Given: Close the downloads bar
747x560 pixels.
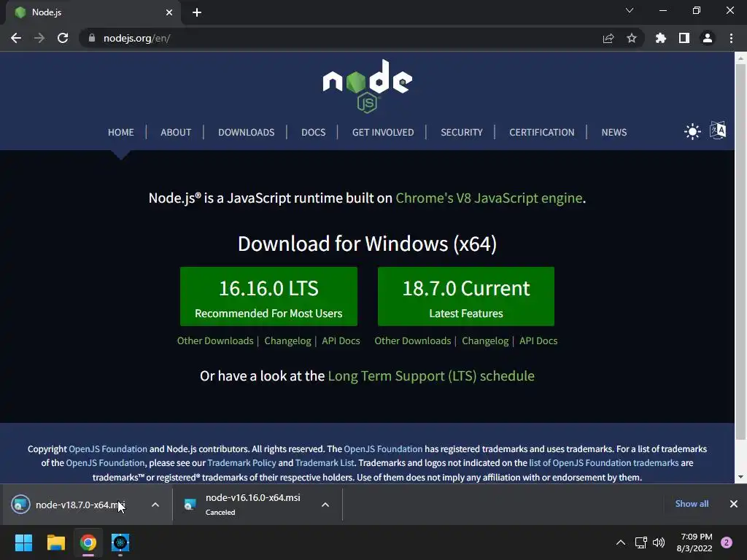Looking at the screenshot, I should [x=734, y=504].
